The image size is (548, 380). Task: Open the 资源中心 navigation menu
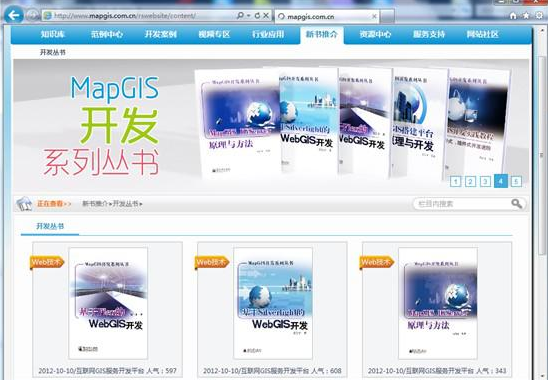(375, 34)
